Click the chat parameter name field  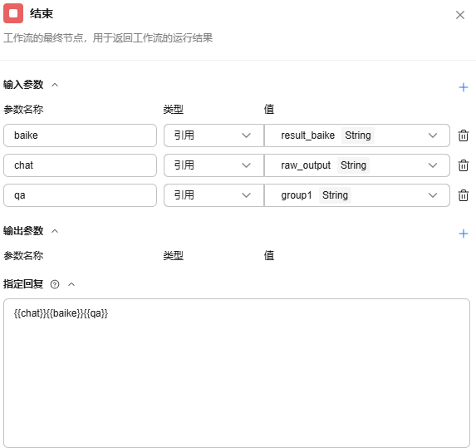point(80,165)
